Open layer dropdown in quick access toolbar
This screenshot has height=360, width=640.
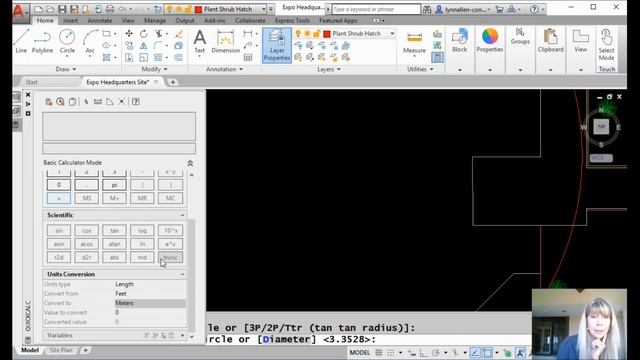[264, 9]
